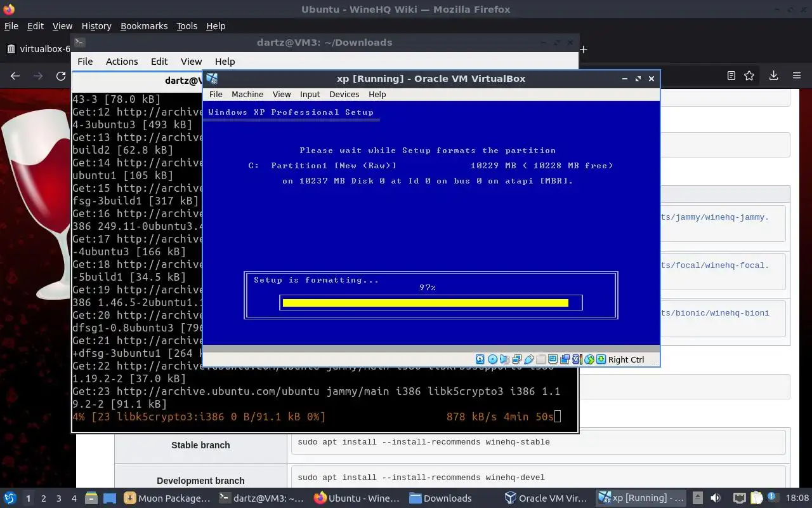Click the audio indicator in VirtualBox status bar
This screenshot has width=812, height=508.
(x=505, y=359)
